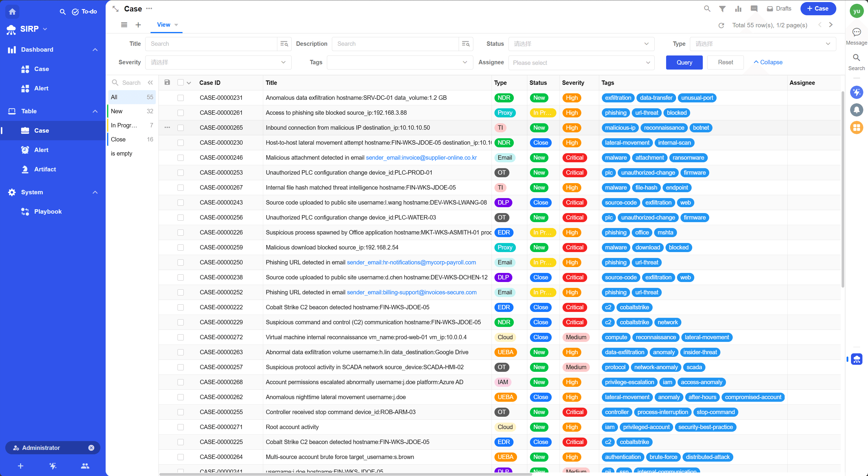Open the Status filter dropdown

(x=581, y=44)
